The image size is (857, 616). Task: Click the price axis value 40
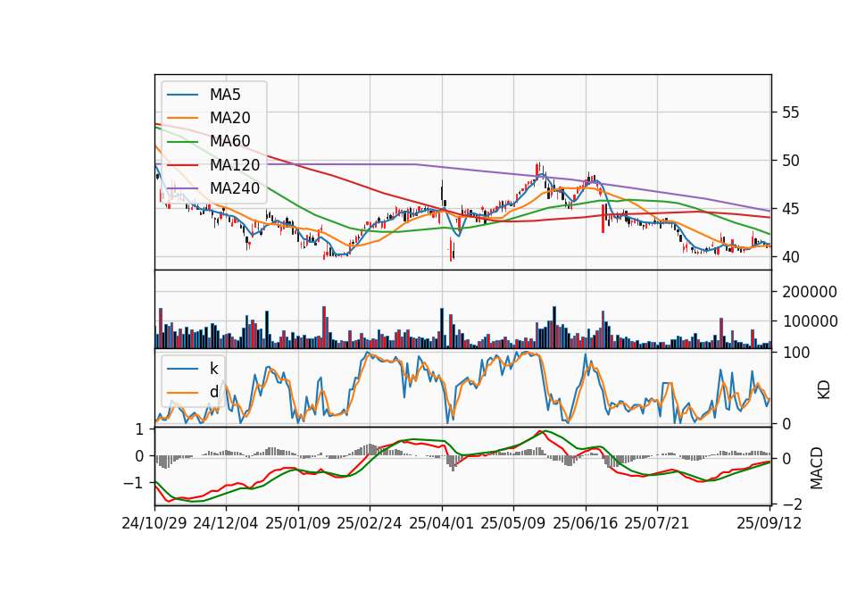pos(791,257)
